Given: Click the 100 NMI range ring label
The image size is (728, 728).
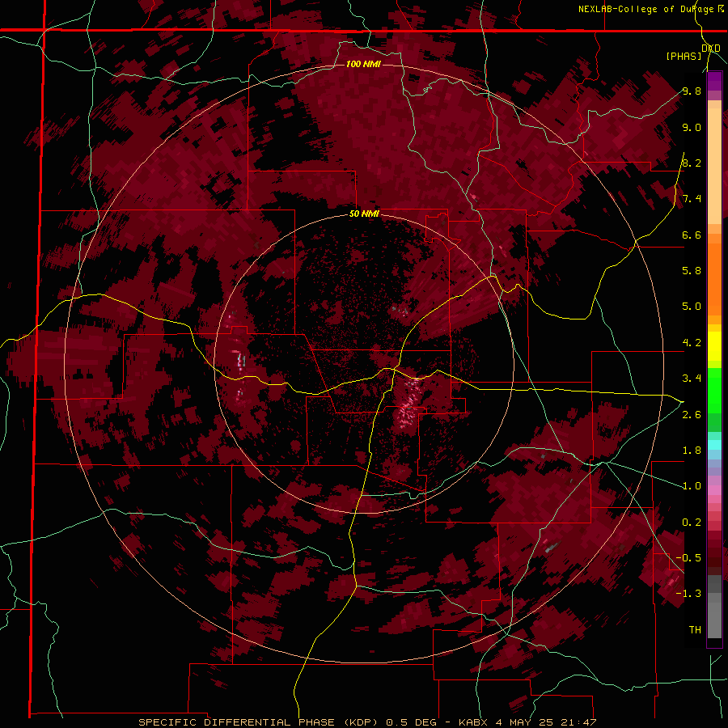Looking at the screenshot, I should [x=363, y=64].
